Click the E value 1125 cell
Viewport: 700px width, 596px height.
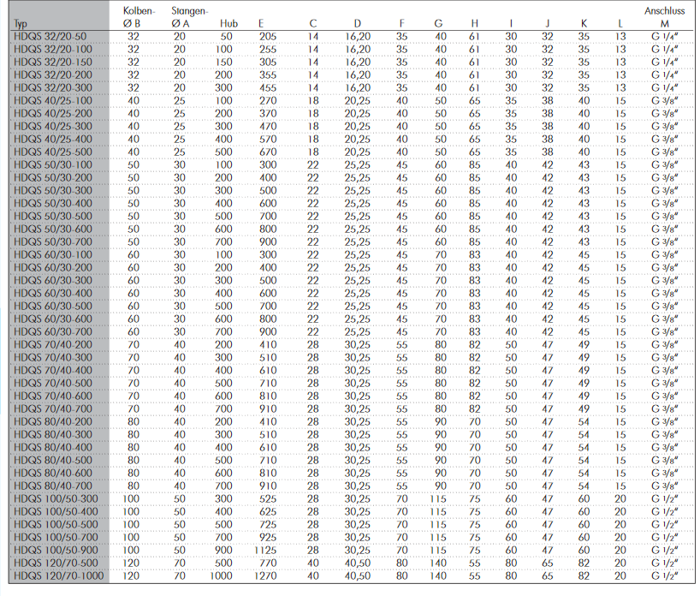pos(266,549)
